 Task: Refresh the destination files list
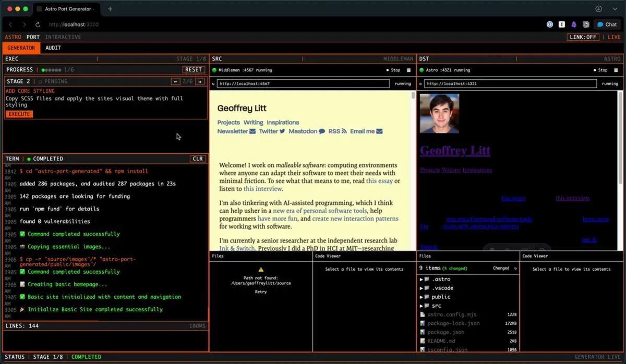515,268
